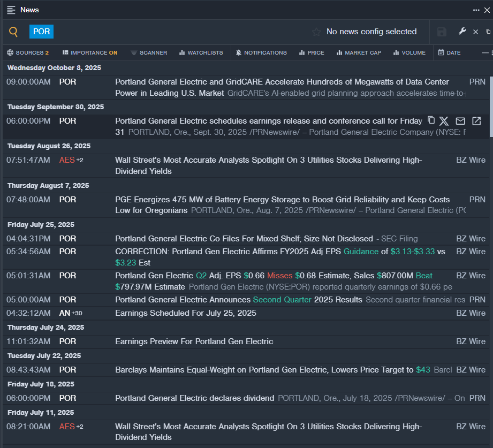The width and height of the screenshot is (493, 448).
Task: Click the POR ticker tag in search
Action: 41,32
